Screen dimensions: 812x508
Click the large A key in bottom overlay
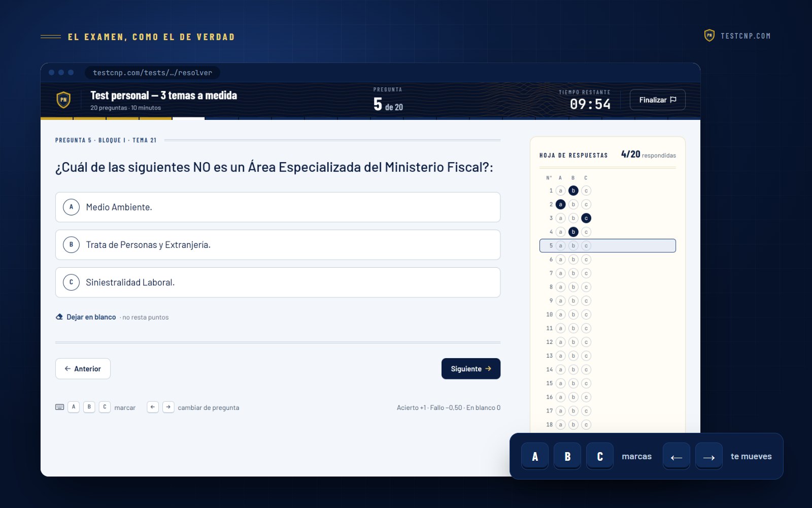pos(535,456)
